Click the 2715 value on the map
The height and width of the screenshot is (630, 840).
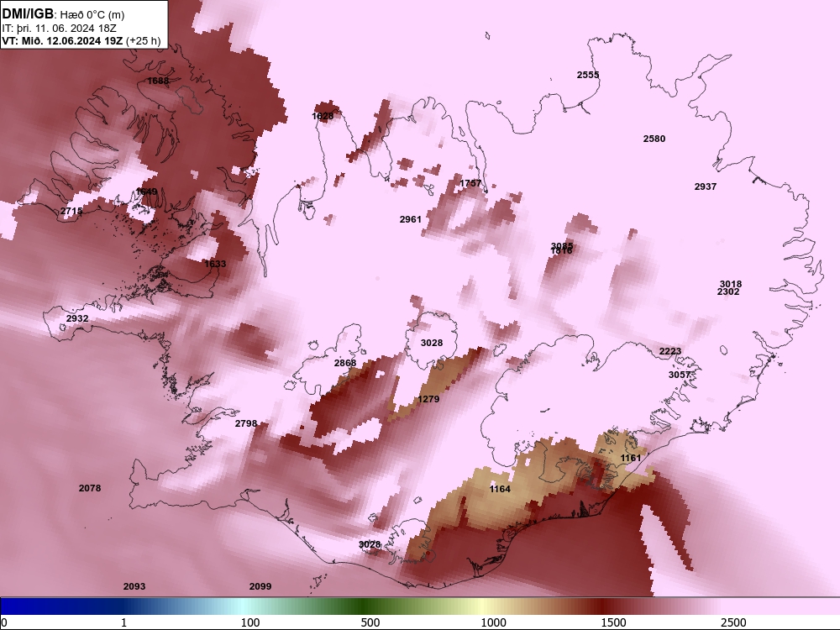[71, 211]
